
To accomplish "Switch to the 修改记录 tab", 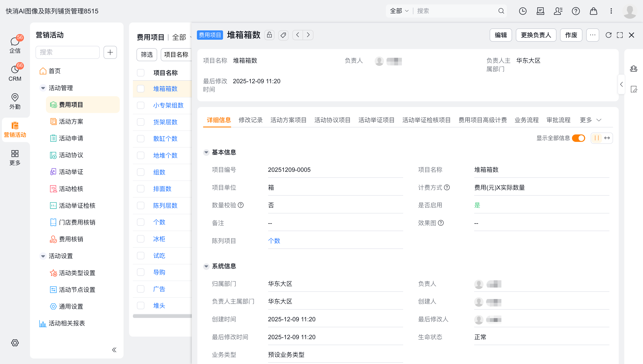I will 250,120.
